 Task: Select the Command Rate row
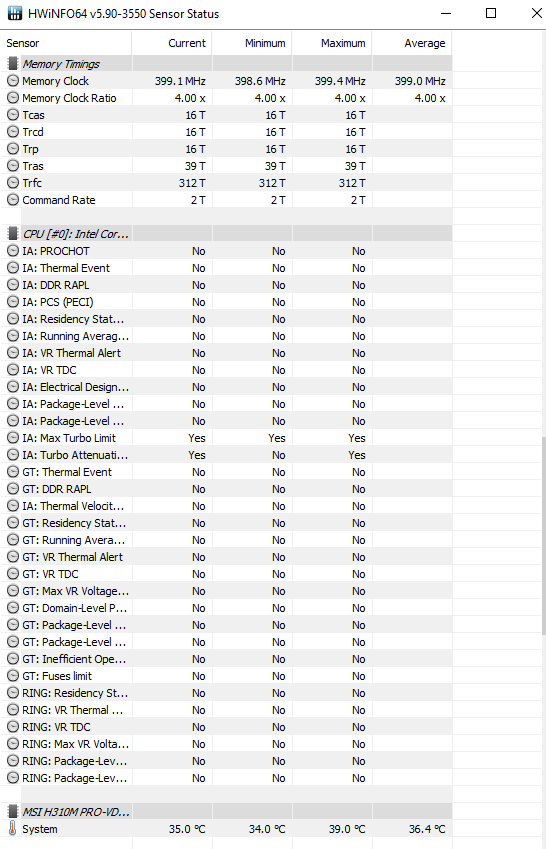[x=226, y=200]
